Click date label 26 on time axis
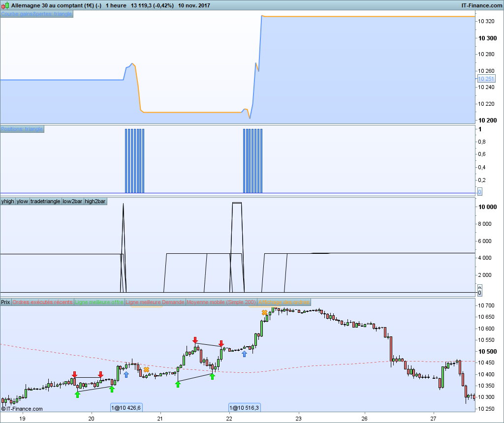The width and height of the screenshot is (504, 423). tap(365, 419)
